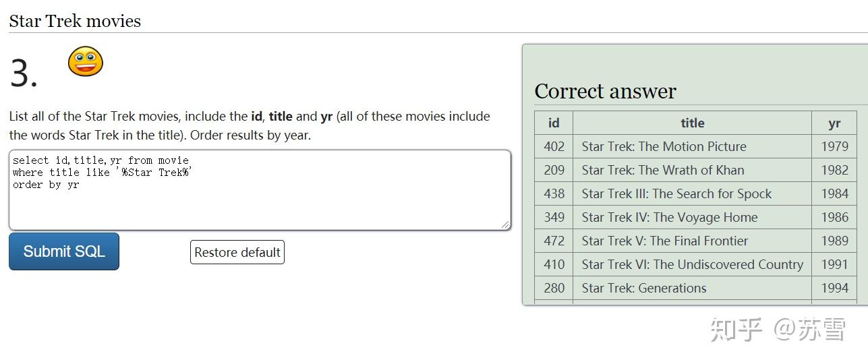Click Star Trek: The Wrath of Khan title
Image resolution: width=868 pixels, height=364 pixels.
point(662,170)
